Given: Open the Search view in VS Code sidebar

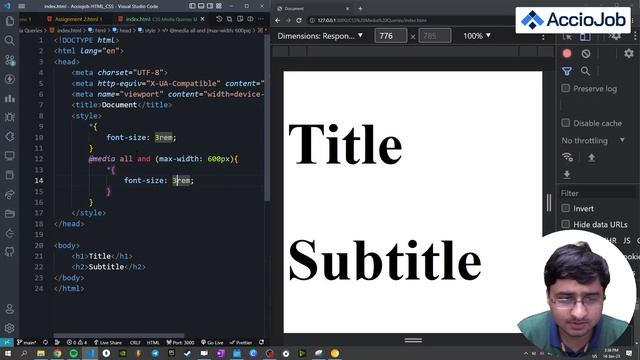Looking at the screenshot, I should point(10,40).
